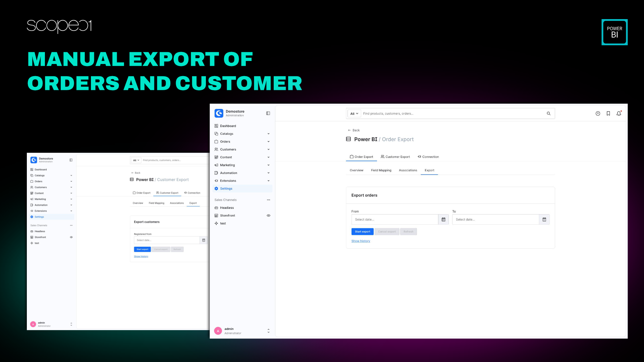Open the To date calendar icon
Screen dimensions: 644x362
[x=544, y=220]
